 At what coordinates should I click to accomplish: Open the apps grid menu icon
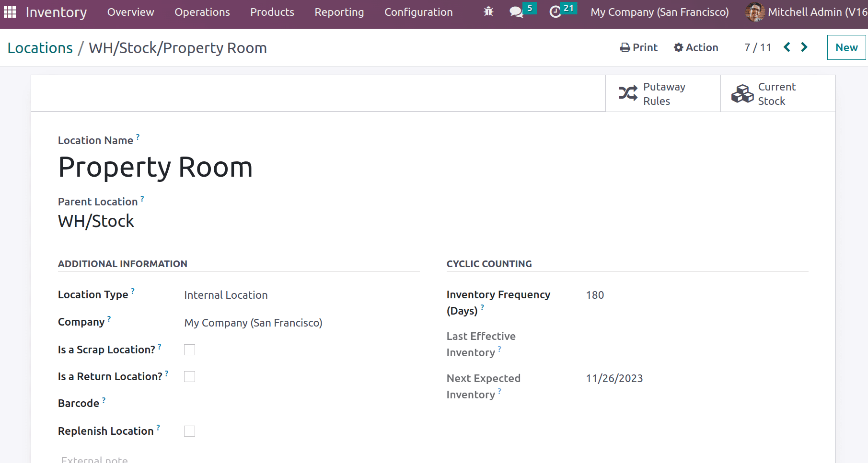tap(10, 12)
